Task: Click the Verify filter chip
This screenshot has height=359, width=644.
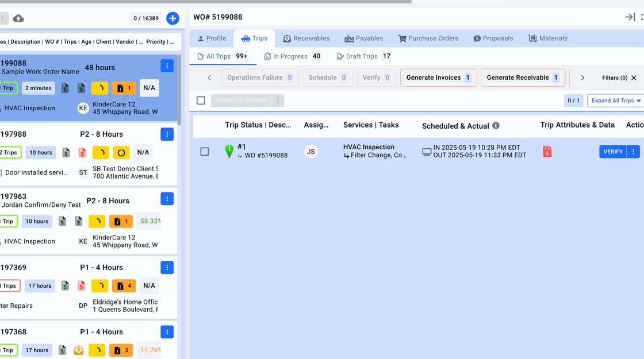Action: 376,78
